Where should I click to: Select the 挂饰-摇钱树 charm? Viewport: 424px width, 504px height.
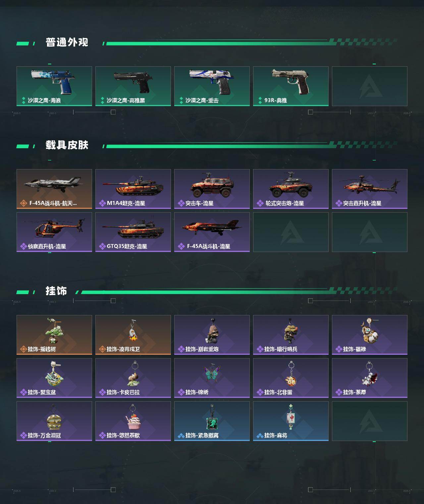click(54, 335)
